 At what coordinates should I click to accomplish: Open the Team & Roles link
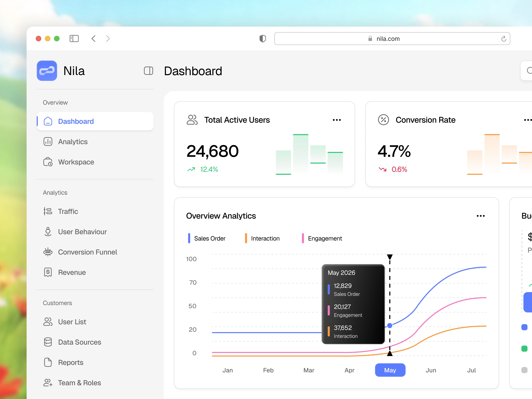79,383
